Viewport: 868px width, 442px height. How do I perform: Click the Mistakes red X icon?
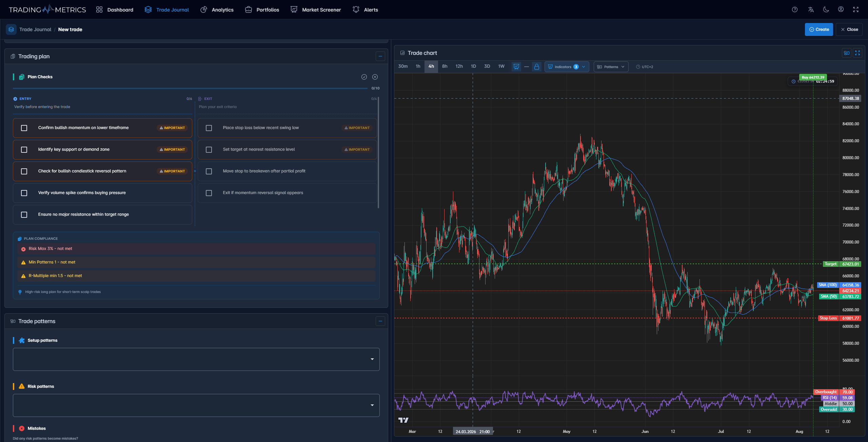pos(22,428)
